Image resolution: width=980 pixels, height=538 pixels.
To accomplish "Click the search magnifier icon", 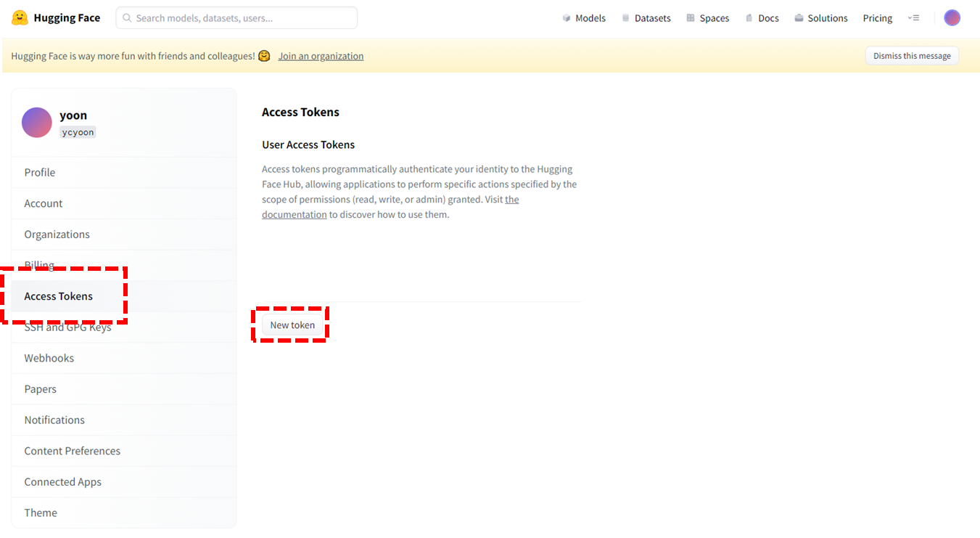I will point(127,18).
